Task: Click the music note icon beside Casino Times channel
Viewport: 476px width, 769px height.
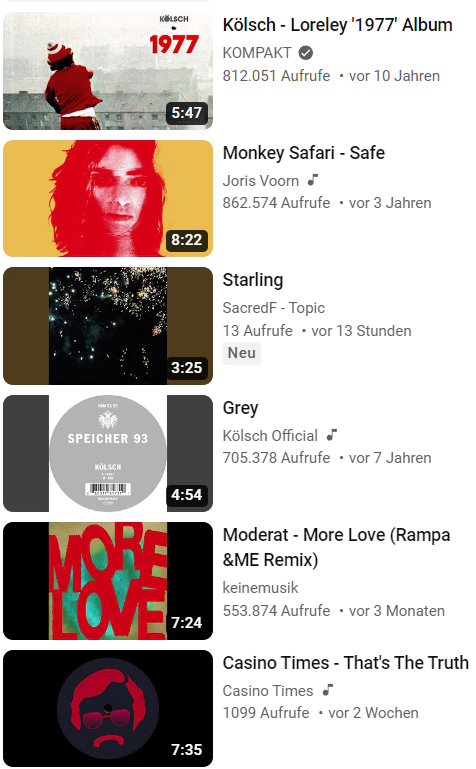Action: pos(327,690)
